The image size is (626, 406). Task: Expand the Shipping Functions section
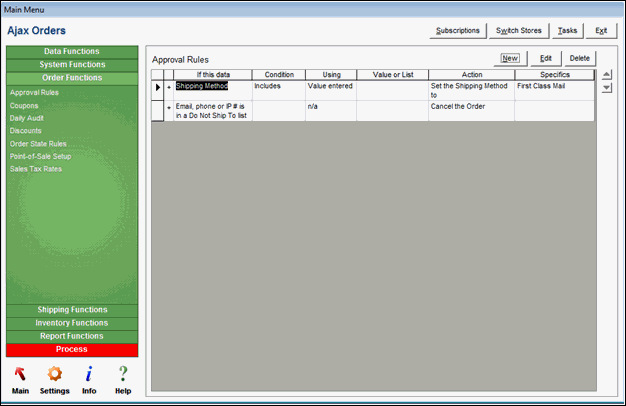pyautogui.click(x=72, y=310)
